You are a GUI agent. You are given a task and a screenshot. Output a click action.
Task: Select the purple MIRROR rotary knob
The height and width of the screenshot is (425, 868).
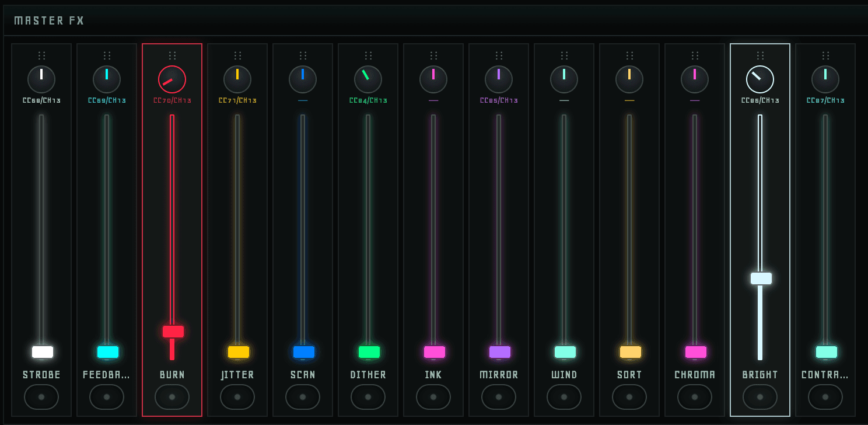point(499,79)
